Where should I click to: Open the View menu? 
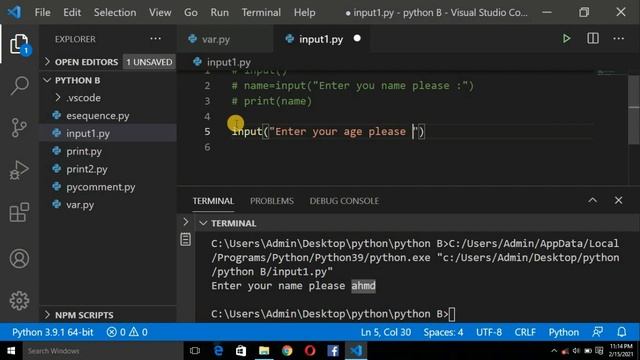(160, 12)
